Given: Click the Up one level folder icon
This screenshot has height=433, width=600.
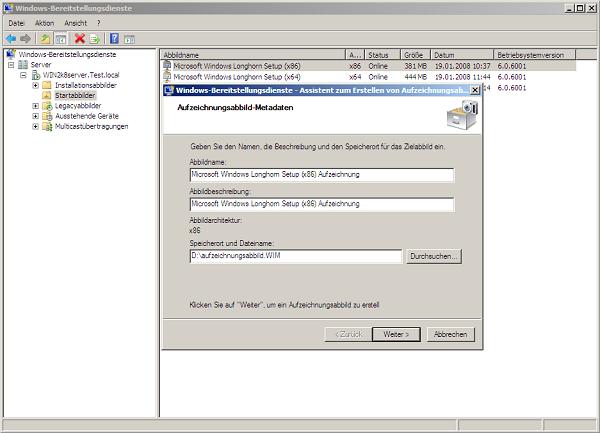Looking at the screenshot, I should pos(45,39).
